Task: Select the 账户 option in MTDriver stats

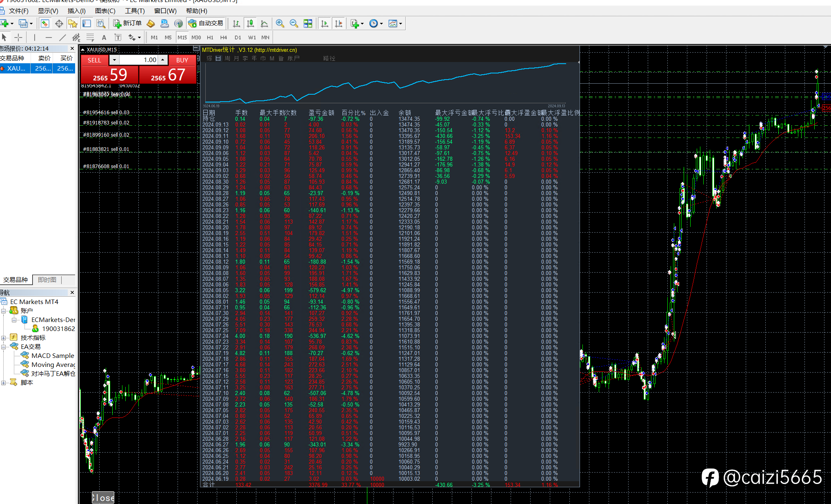Action: click(293, 58)
